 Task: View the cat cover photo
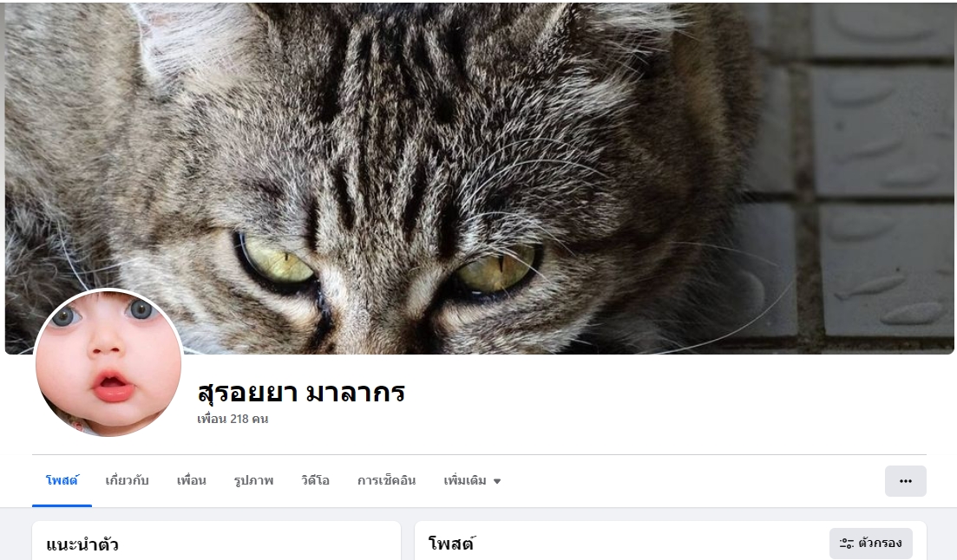point(479,178)
